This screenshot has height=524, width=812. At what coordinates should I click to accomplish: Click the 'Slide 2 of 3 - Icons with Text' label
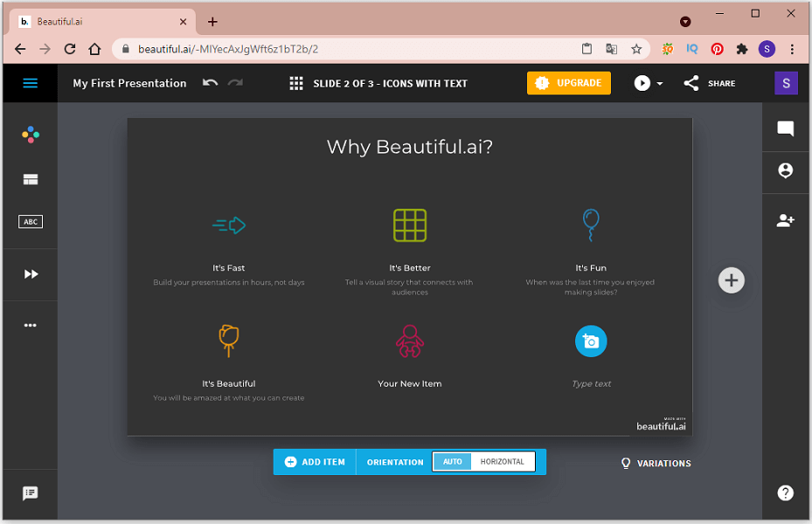[x=390, y=83]
